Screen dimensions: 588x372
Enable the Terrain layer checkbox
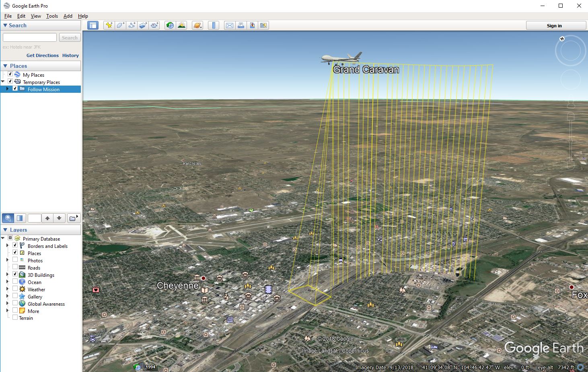(15, 318)
